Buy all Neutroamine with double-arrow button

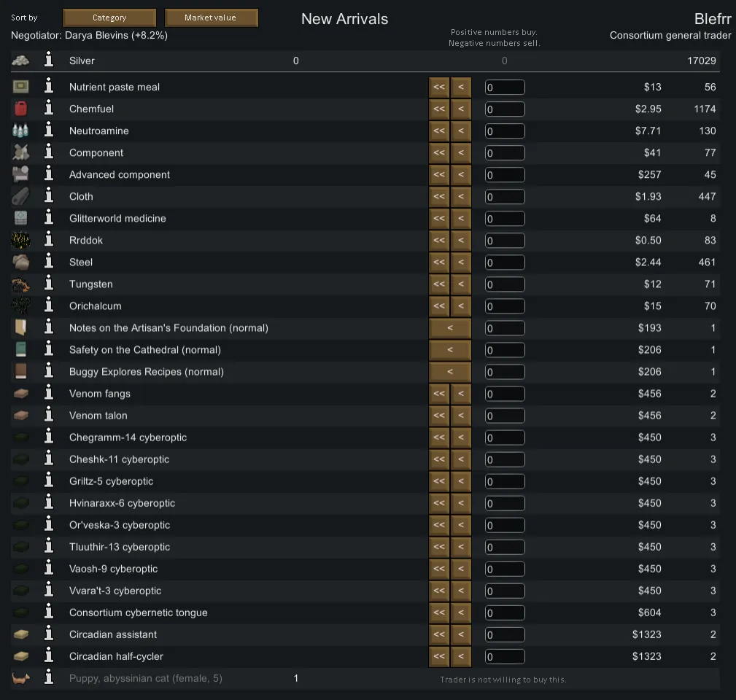point(438,131)
